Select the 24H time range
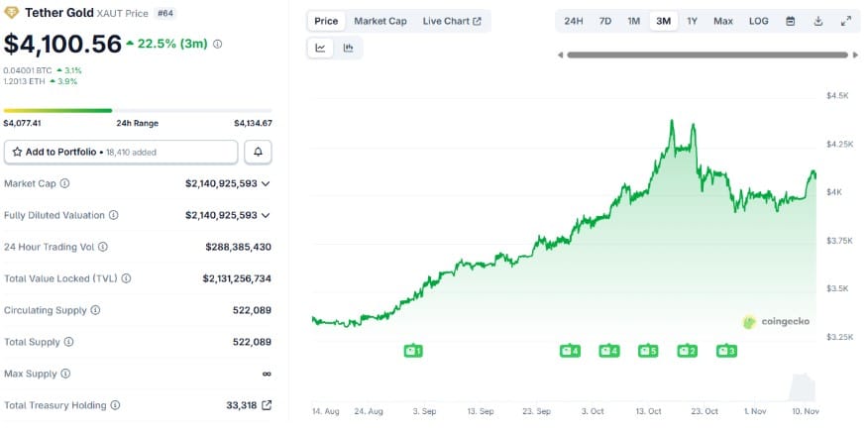 [x=573, y=21]
